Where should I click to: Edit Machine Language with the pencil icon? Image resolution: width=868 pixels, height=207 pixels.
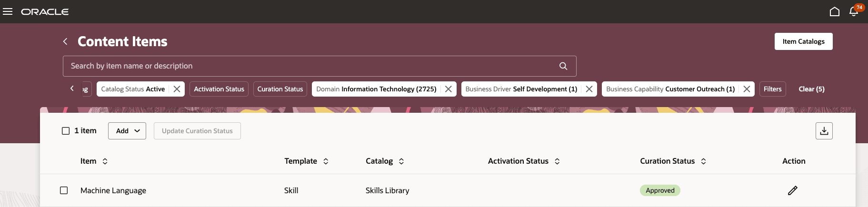tap(792, 190)
